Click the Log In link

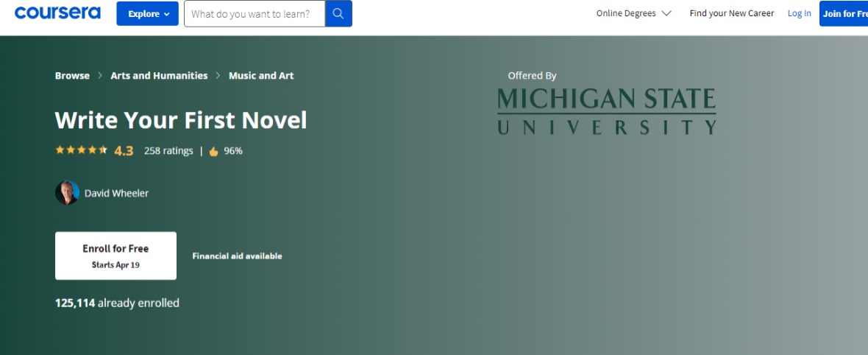800,13
